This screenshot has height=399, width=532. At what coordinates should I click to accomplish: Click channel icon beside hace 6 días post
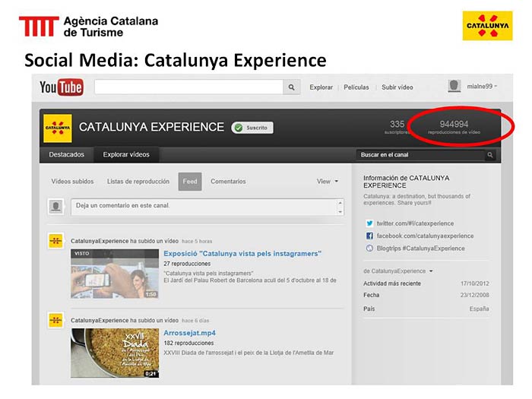[x=56, y=320]
